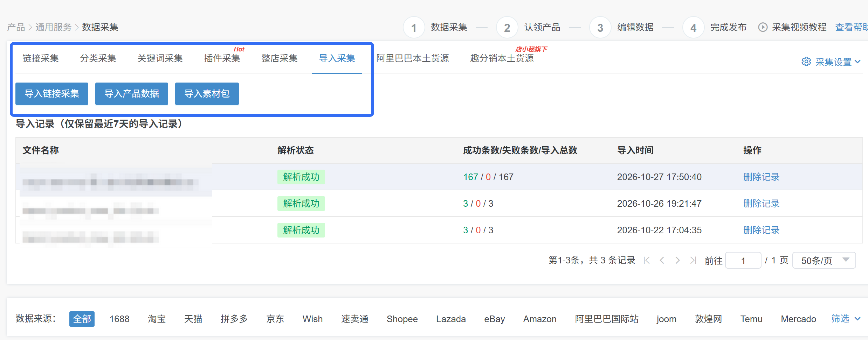Delete record imported 2026-10-22 17:04:35
The image size is (868, 340).
click(762, 230)
